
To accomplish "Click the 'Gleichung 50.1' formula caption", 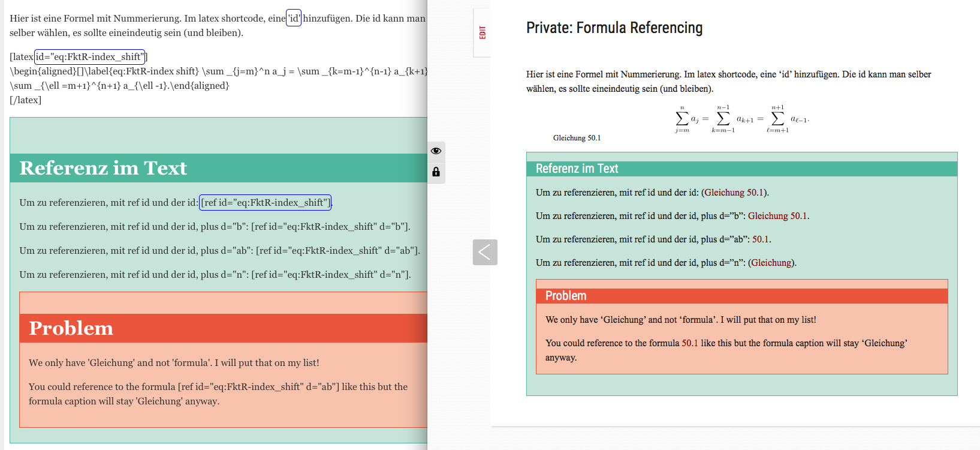I will 577,138.
